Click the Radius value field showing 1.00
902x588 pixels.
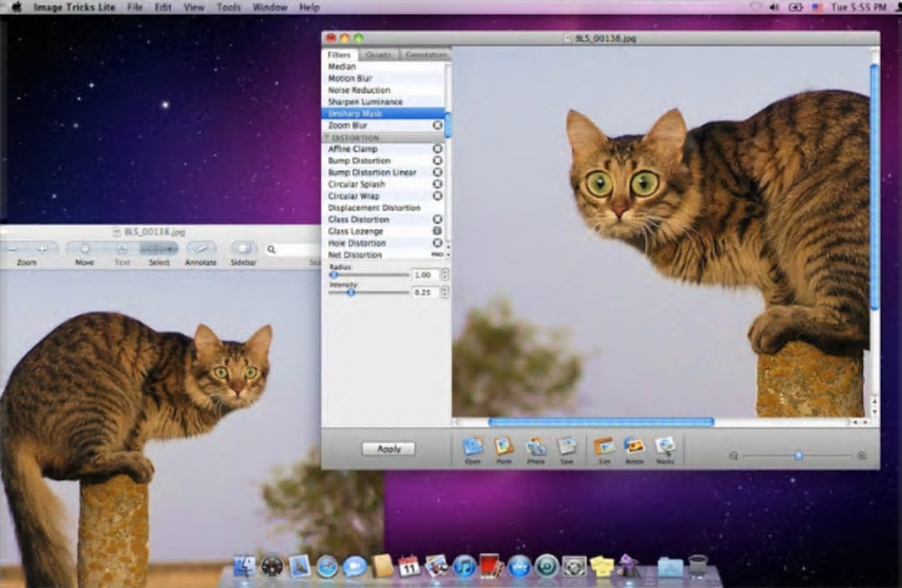click(425, 275)
